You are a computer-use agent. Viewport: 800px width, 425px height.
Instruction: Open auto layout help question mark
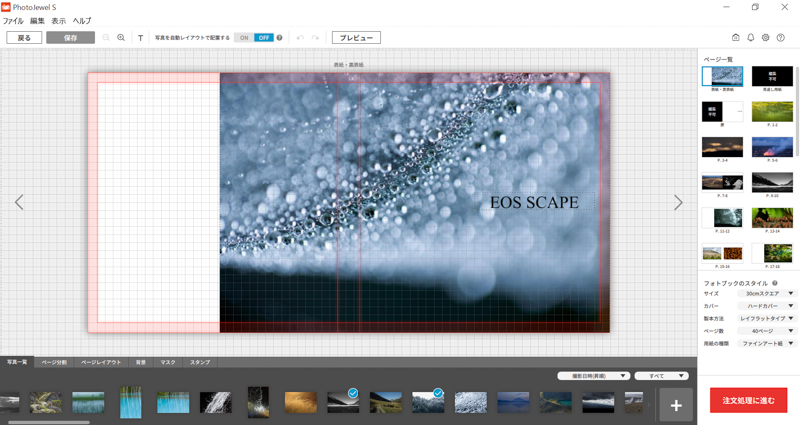tap(280, 38)
